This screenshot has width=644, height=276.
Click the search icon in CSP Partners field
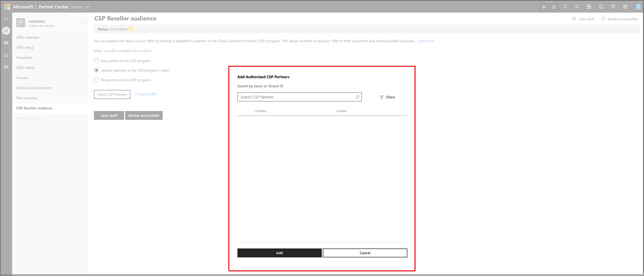(x=357, y=97)
